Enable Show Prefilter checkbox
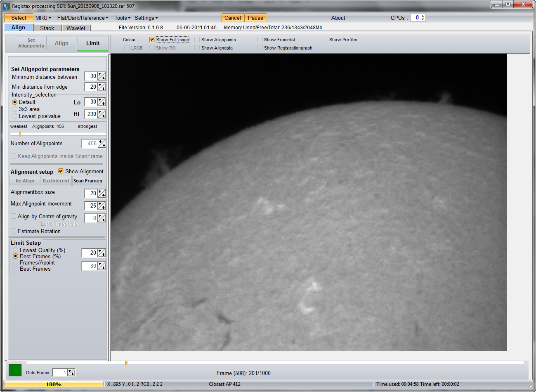 [325, 40]
